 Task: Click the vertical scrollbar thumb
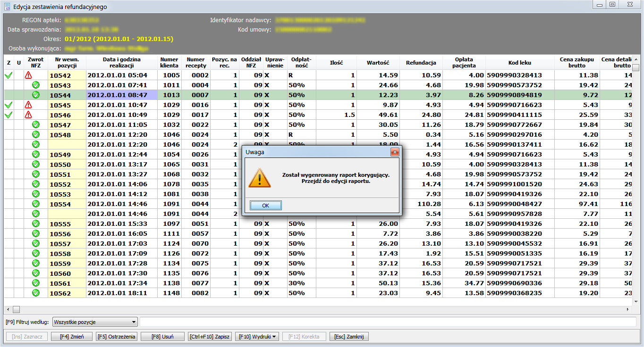click(x=636, y=67)
